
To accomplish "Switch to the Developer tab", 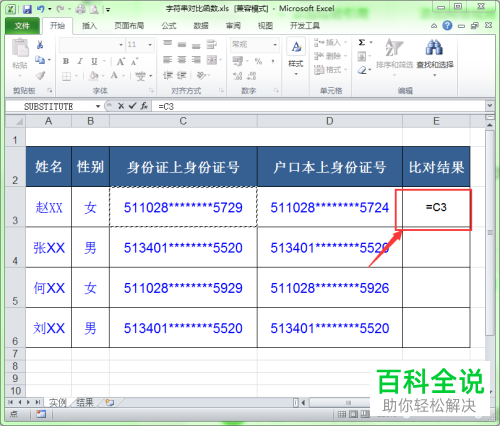I will point(305,26).
